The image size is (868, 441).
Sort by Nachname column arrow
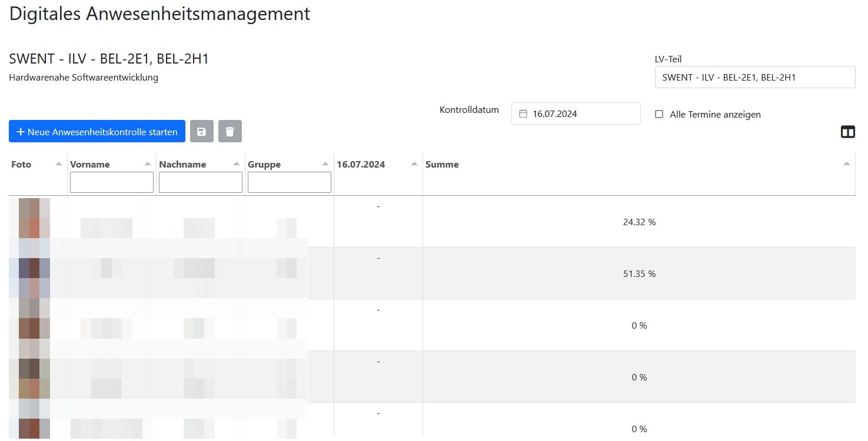[236, 164]
